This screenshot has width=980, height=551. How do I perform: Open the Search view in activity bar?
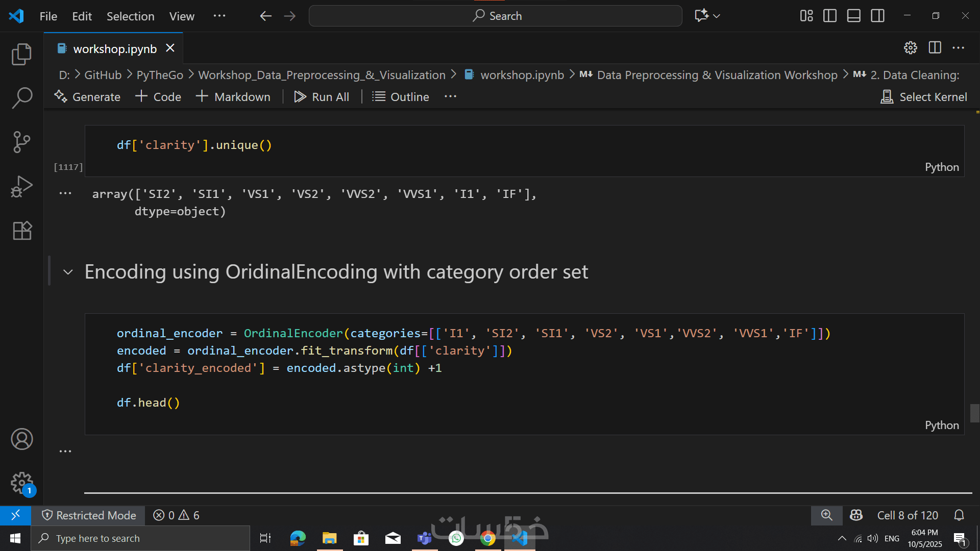coord(21,98)
